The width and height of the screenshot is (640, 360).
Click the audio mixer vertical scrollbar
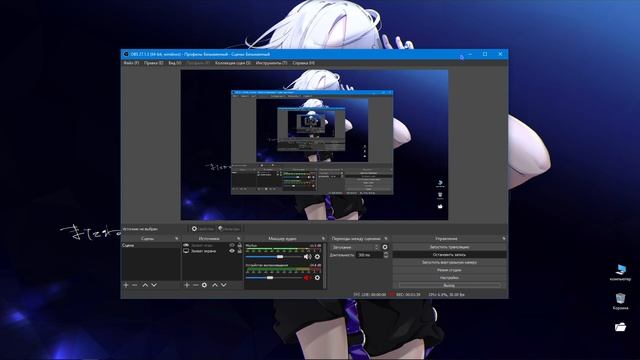[x=325, y=266]
